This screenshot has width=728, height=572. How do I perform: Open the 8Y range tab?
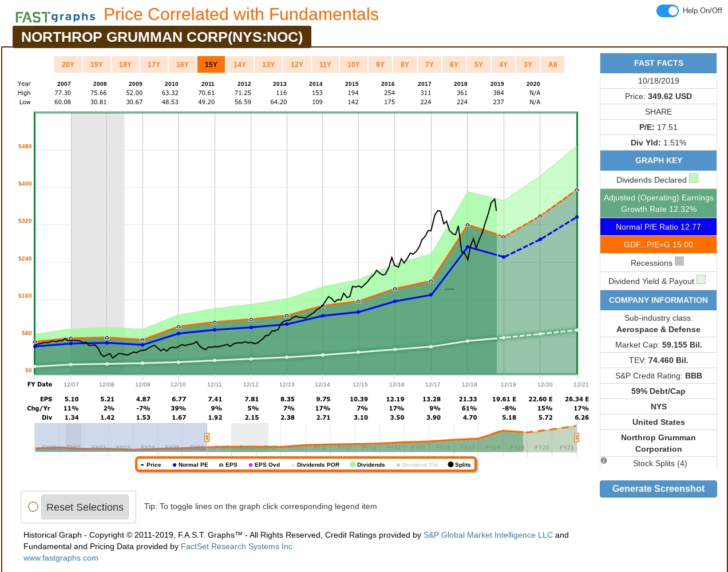405,65
